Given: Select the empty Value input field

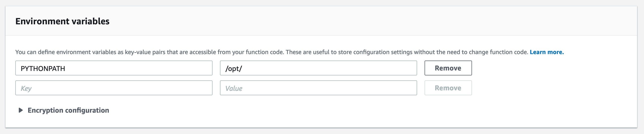Looking at the screenshot, I should coord(318,88).
